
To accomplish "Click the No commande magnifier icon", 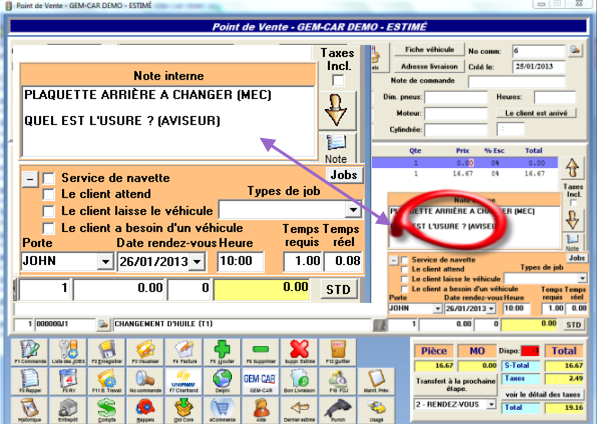I will click(x=145, y=381).
